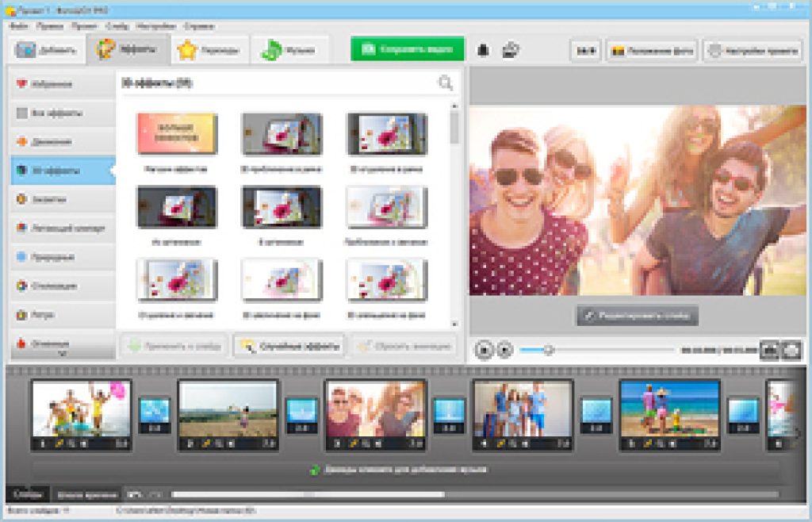
Task: Click Применить к слайду button
Action: pos(174,346)
